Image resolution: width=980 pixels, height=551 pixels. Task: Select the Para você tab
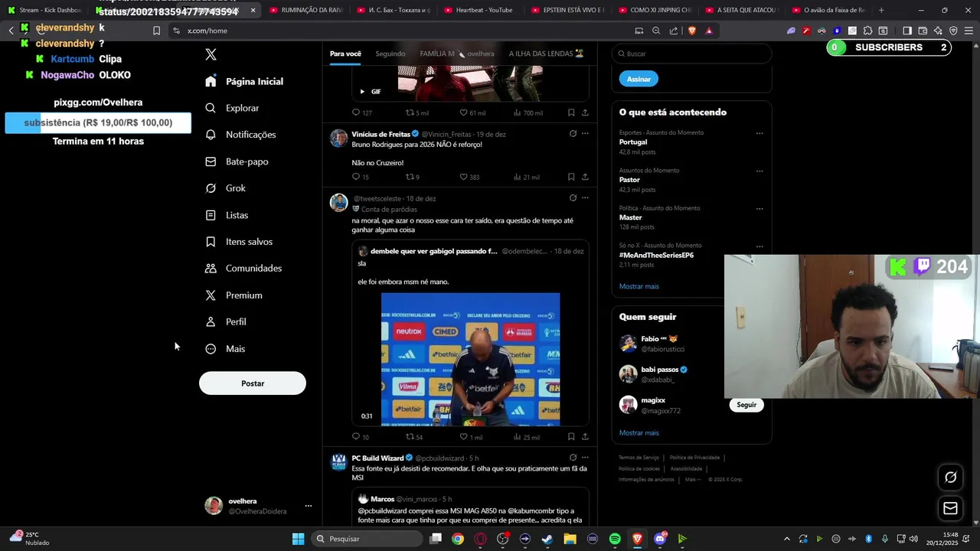(x=345, y=54)
